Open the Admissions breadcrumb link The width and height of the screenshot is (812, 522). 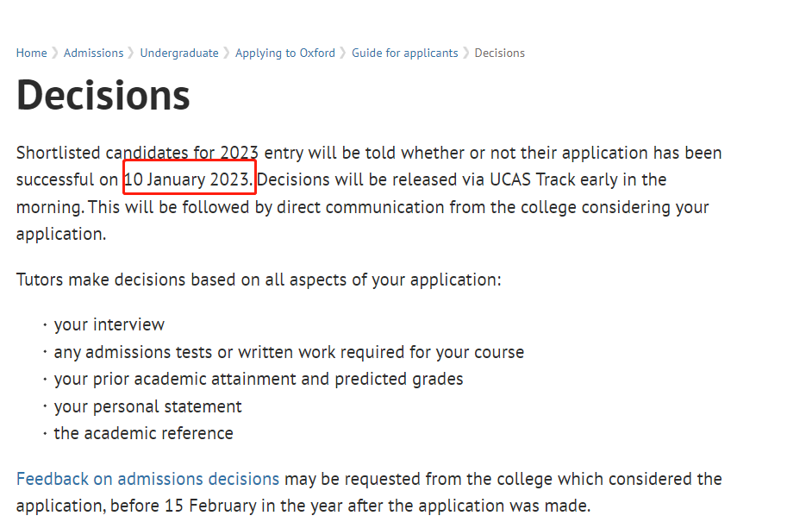coord(93,53)
